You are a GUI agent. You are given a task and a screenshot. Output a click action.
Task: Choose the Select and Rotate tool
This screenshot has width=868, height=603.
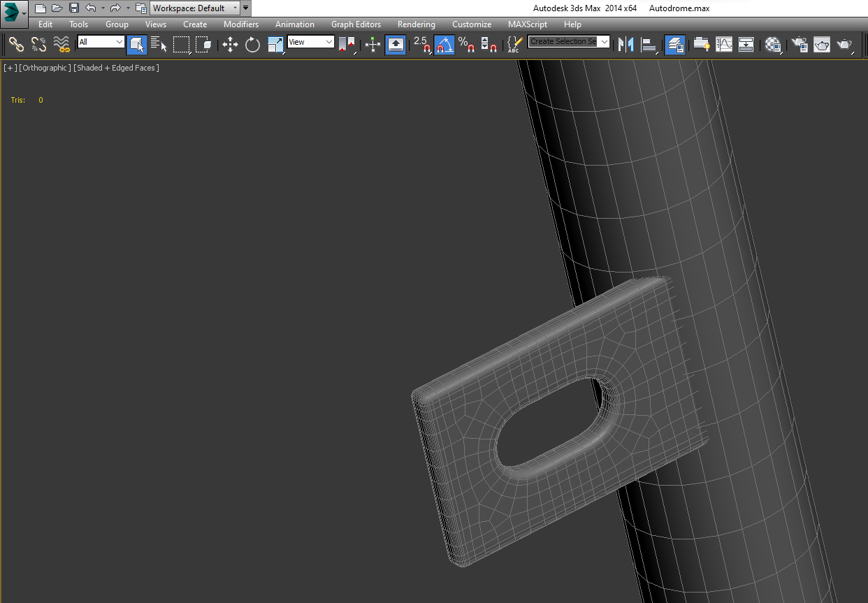pos(252,45)
